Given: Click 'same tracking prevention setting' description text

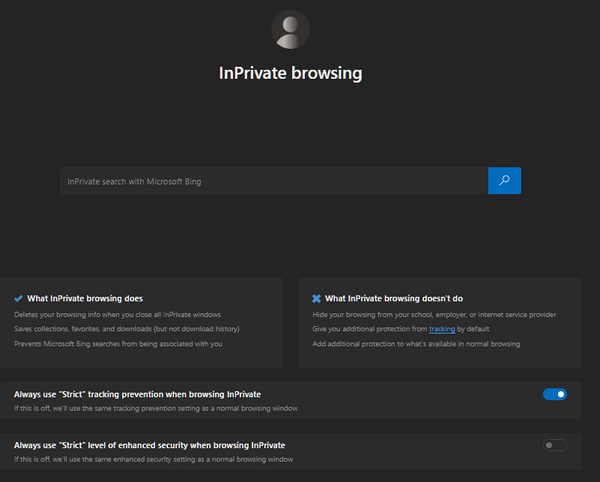Looking at the screenshot, I should tap(156, 408).
